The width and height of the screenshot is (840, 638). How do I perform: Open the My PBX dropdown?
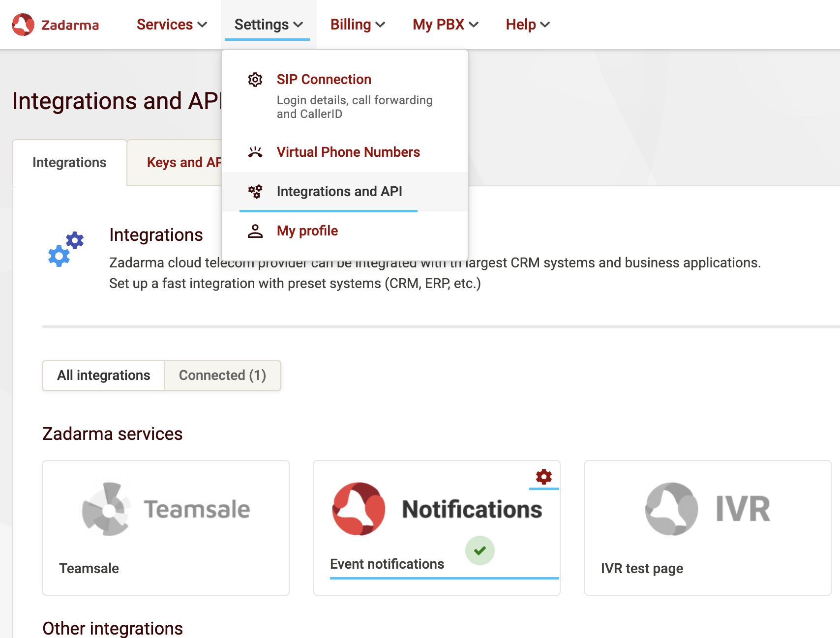pos(446,25)
